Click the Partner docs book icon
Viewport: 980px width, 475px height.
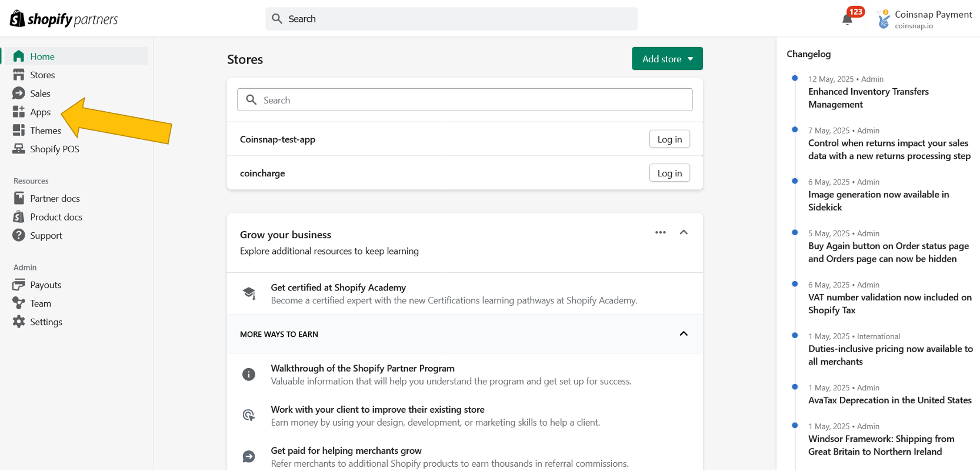[19, 198]
